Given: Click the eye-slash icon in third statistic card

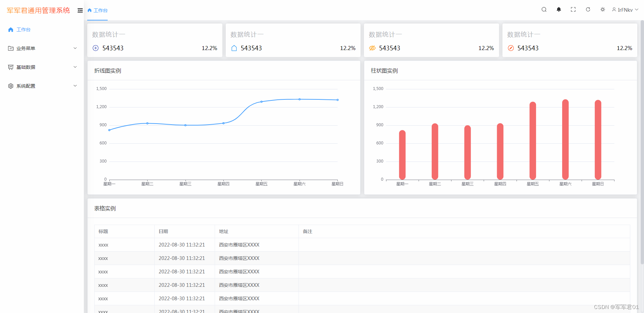Looking at the screenshot, I should [x=372, y=48].
